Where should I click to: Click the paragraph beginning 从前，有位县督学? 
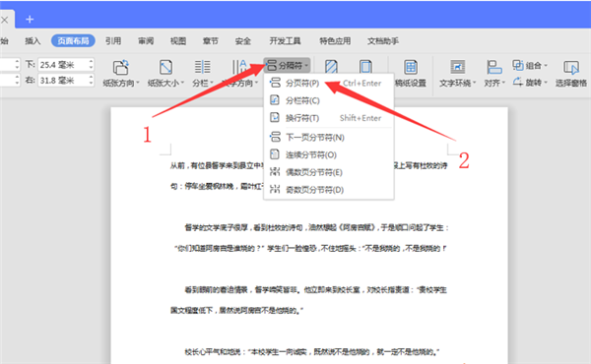point(308,176)
